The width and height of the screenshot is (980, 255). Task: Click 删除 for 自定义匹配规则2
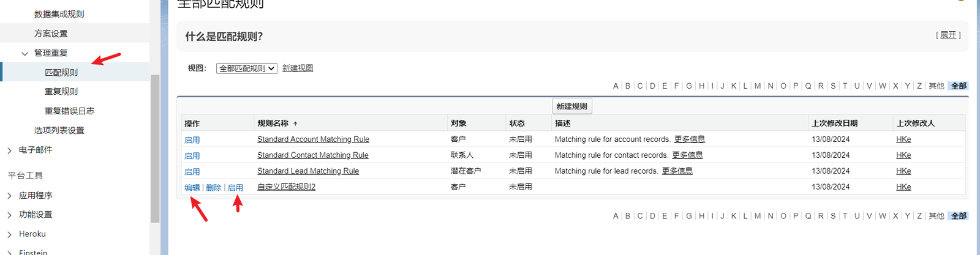[x=214, y=188]
